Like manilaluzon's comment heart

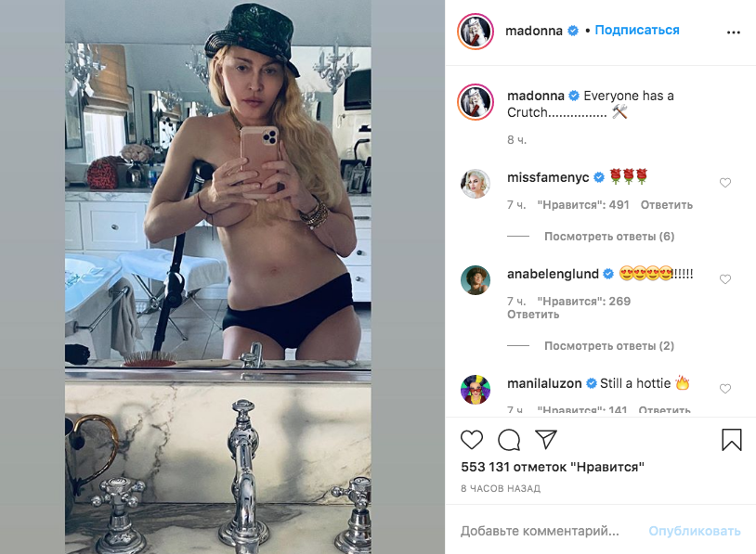(x=725, y=389)
